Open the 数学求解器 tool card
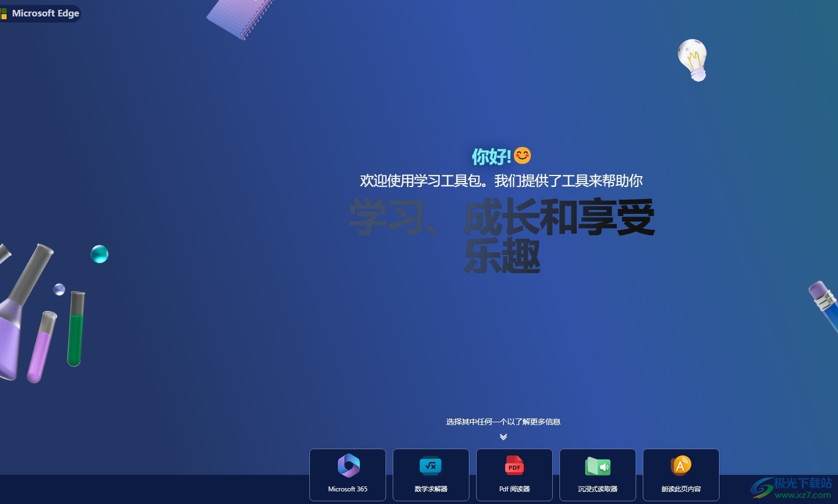This screenshot has height=504, width=838. [x=431, y=475]
